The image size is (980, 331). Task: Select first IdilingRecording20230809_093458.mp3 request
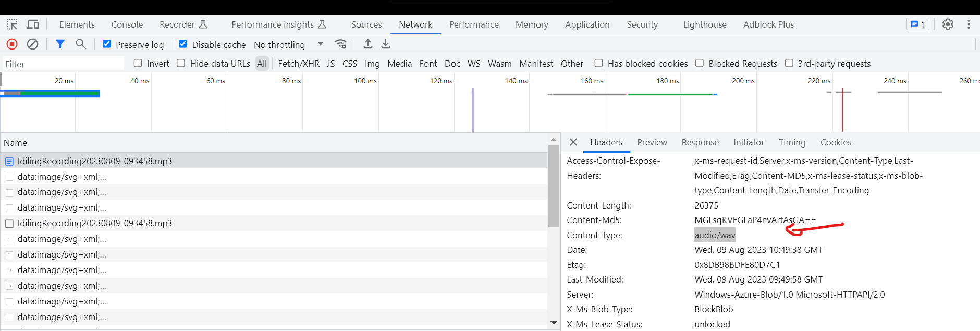point(274,161)
